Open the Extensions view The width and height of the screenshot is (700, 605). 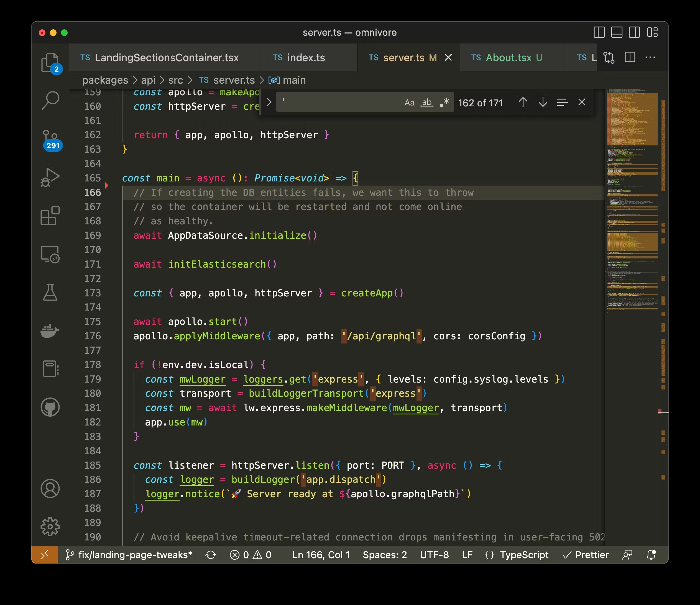tap(50, 216)
